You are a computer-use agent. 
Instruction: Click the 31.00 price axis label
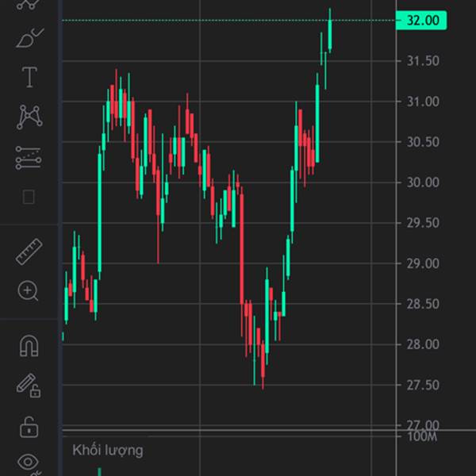coord(423,102)
